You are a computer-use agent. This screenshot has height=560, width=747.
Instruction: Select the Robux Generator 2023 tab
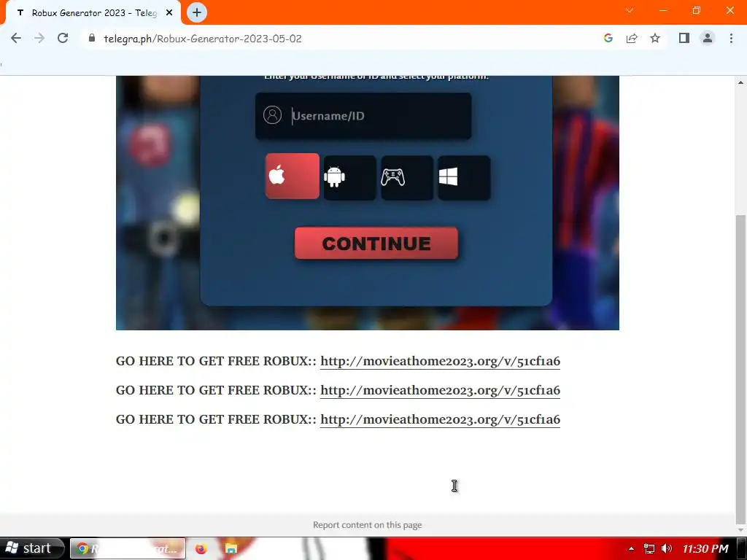tap(93, 13)
